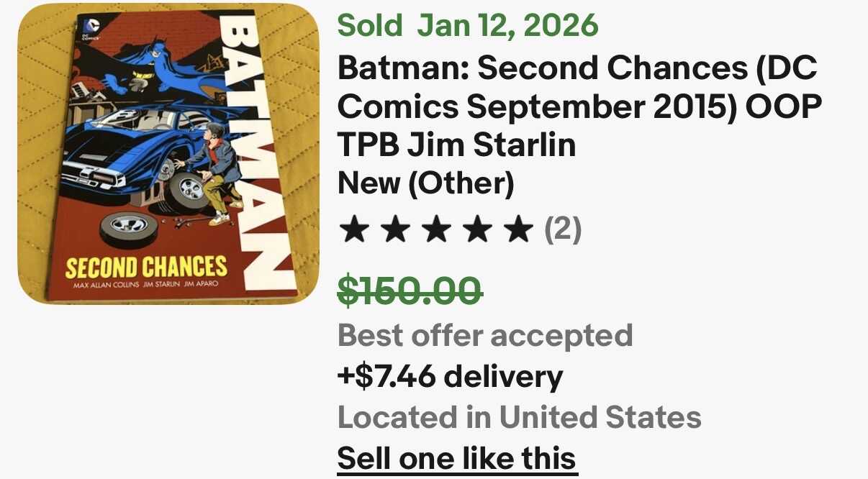Click the yellow "Second Chances" cover title
Image resolution: width=868 pixels, height=479 pixels.
(x=145, y=267)
